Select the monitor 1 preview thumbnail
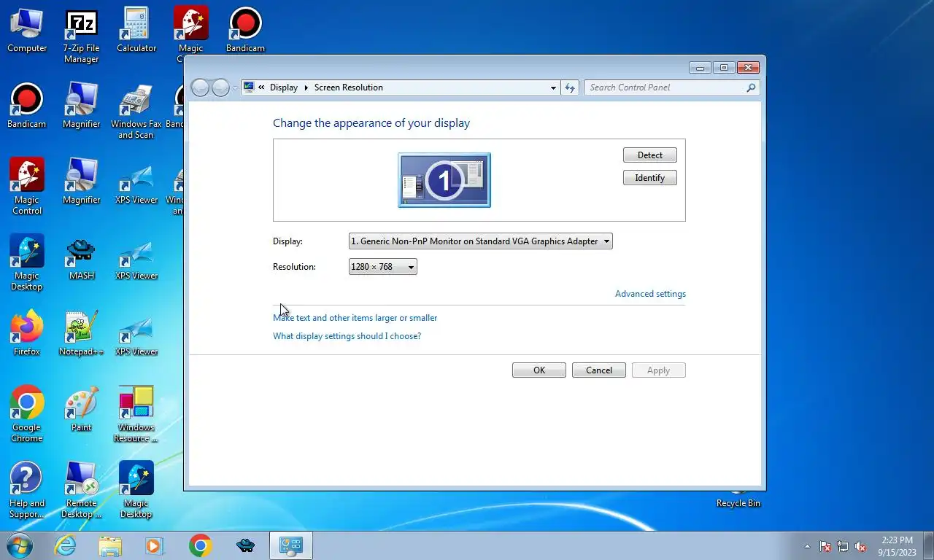 click(444, 180)
